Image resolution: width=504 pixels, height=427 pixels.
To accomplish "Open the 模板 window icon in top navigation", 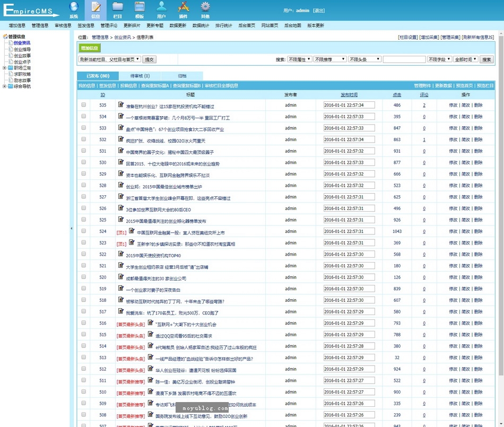I will pyautogui.click(x=140, y=7).
